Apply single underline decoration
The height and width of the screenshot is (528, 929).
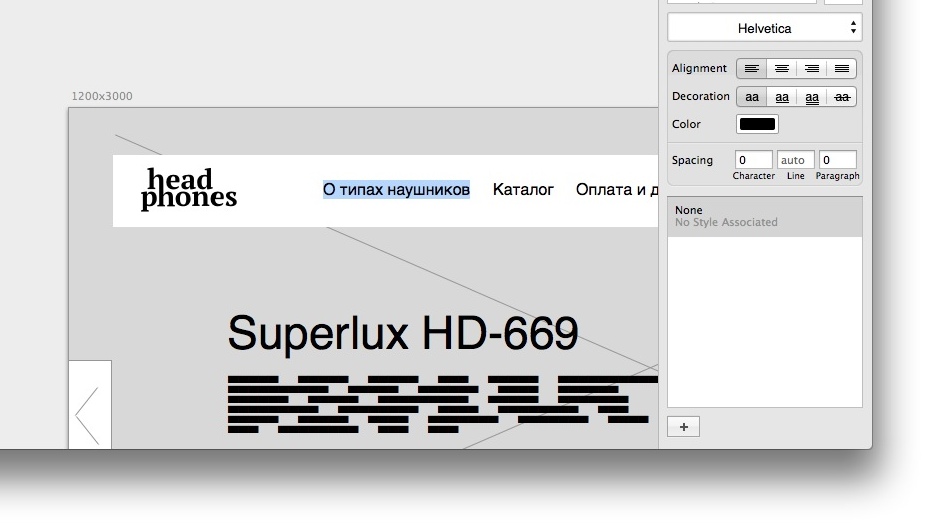click(782, 97)
